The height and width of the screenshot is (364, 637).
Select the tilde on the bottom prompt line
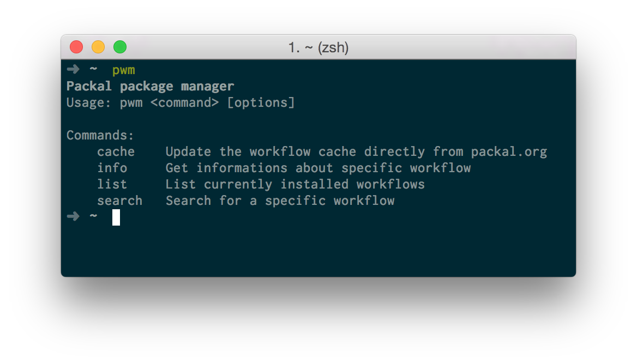tap(93, 216)
